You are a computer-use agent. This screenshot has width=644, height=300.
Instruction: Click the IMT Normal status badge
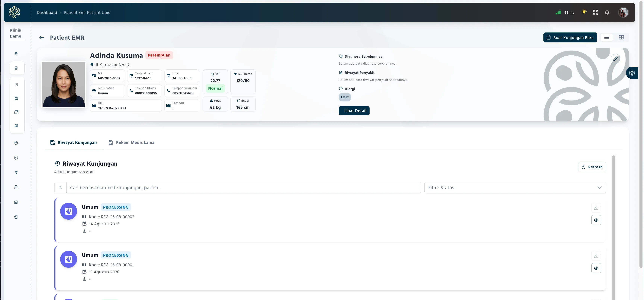(215, 88)
